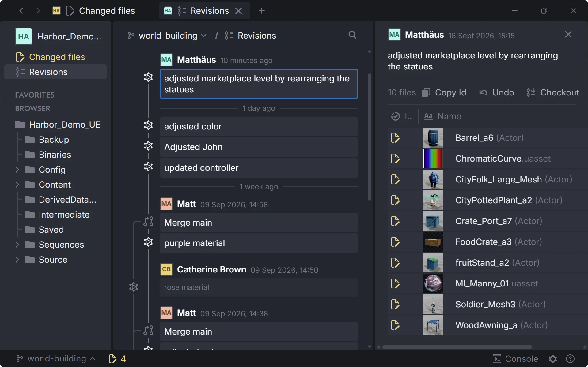Expand the Config folder

click(x=17, y=170)
